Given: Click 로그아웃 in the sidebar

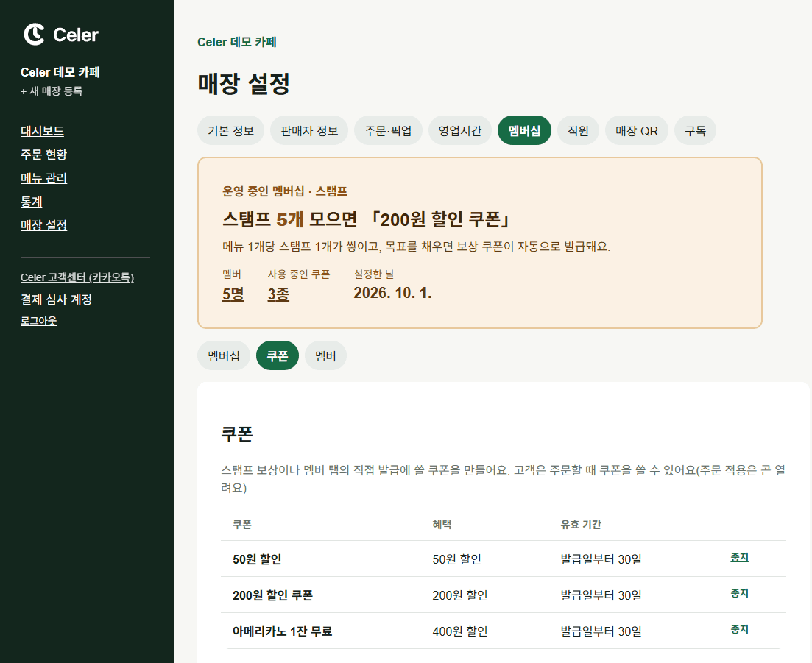Looking at the screenshot, I should pyautogui.click(x=38, y=321).
